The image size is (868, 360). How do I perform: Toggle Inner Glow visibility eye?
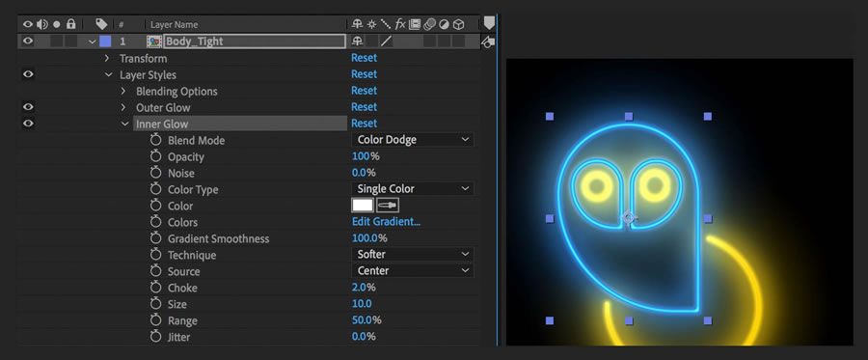point(28,124)
